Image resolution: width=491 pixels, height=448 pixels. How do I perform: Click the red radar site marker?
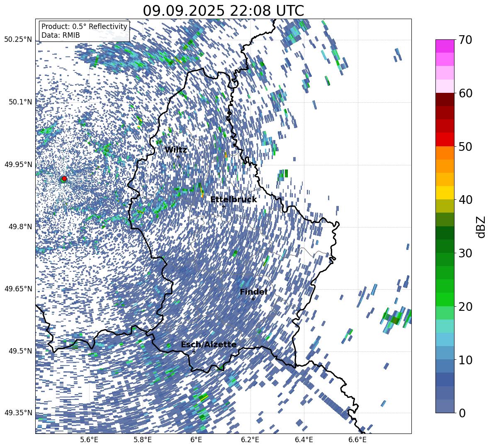[x=64, y=179]
